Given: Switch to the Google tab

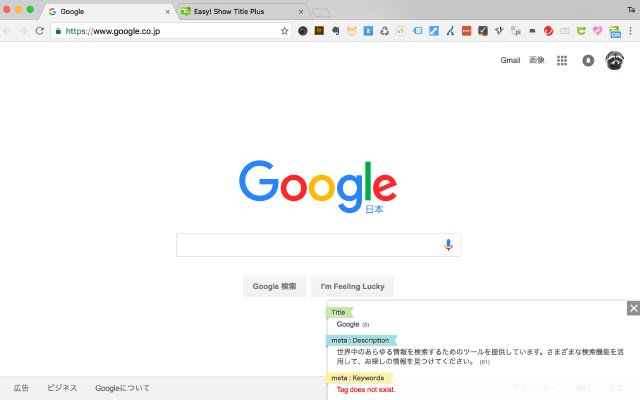Looking at the screenshot, I should [108, 11].
